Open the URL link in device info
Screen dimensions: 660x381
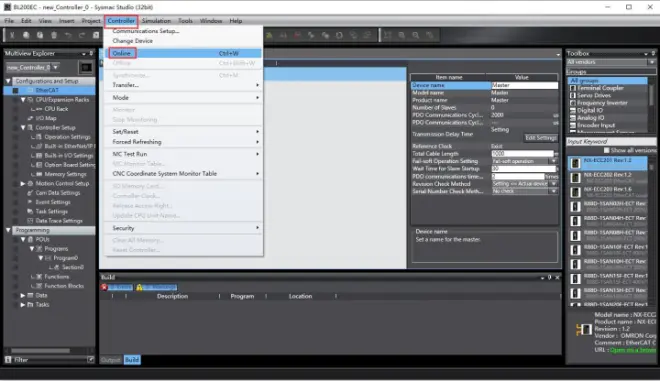click(x=633, y=350)
